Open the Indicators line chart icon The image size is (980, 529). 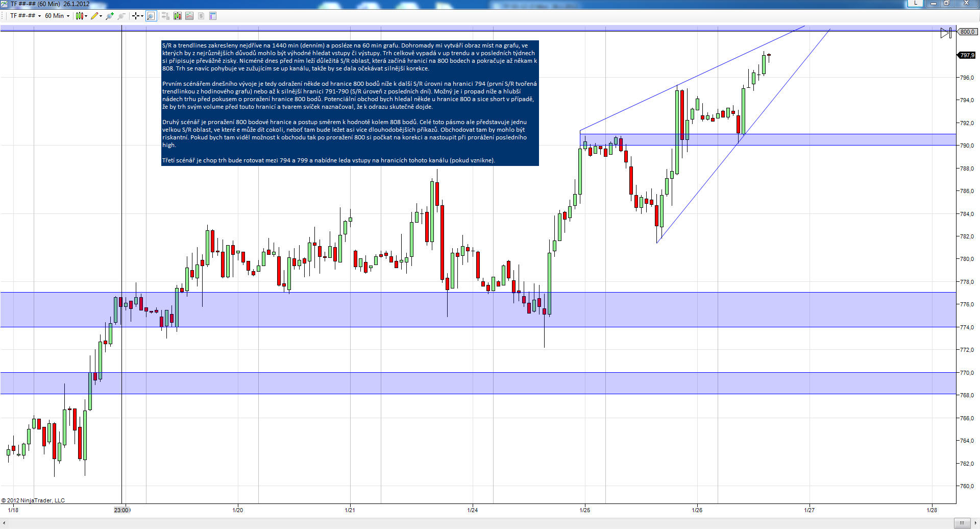coord(189,16)
